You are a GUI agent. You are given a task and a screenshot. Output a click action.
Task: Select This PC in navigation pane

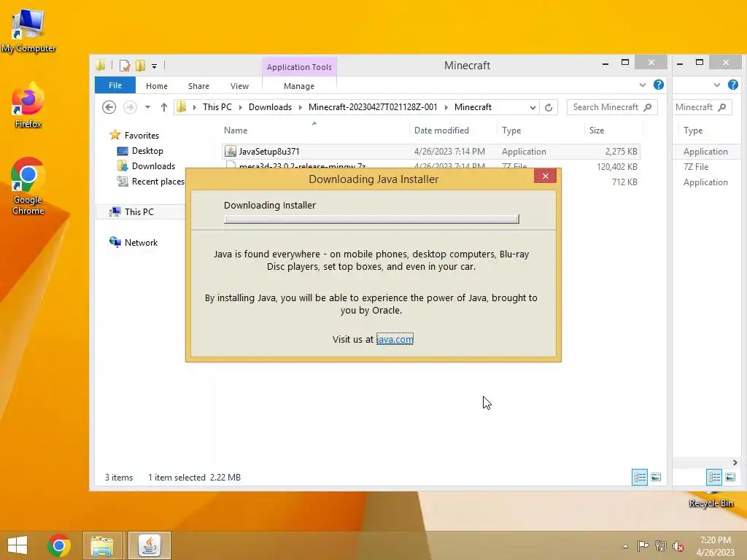139,212
